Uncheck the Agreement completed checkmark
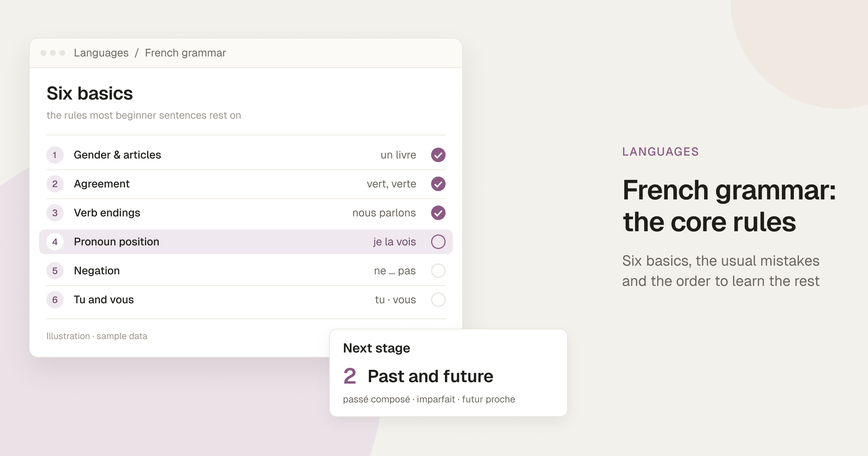The image size is (868, 456). [438, 184]
